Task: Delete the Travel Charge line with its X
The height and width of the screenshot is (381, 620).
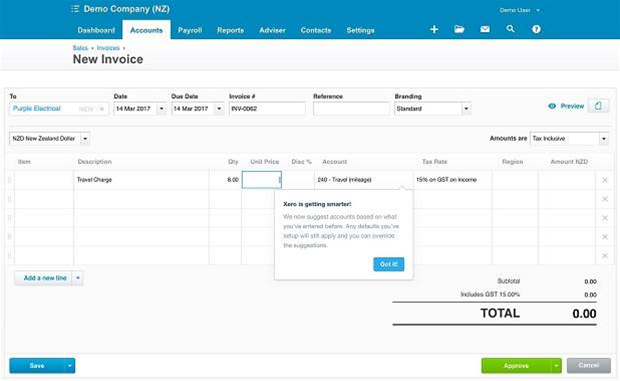Action: 605,180
